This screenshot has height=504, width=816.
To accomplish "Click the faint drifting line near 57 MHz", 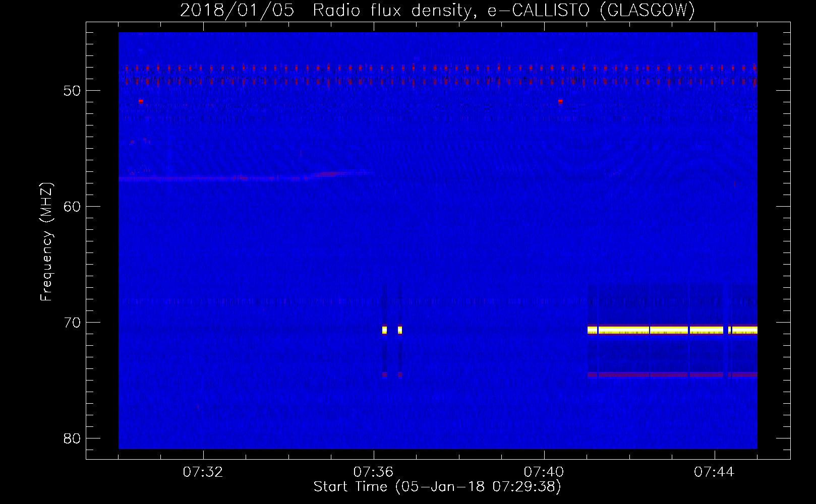I will coord(246,176).
